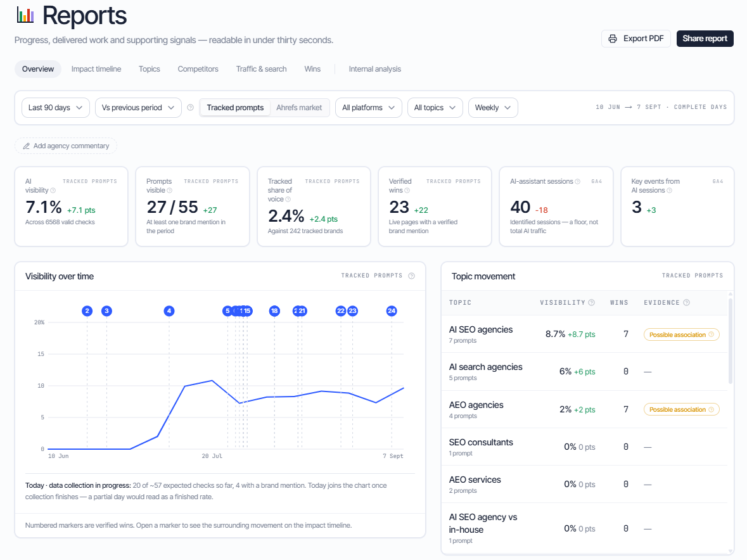Screen dimensions: 747x560
Task: Click info icon in AEO agencies Possible association badge
Action: tap(712, 409)
